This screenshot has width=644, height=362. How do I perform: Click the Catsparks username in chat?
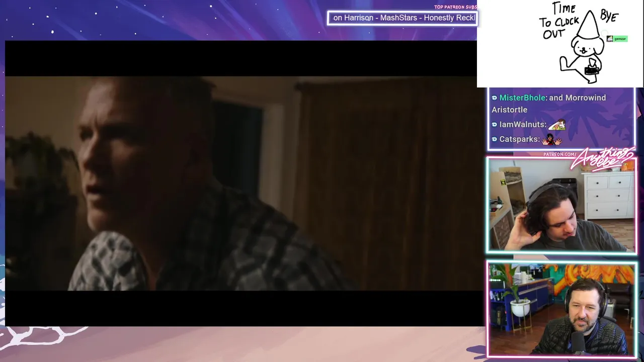[519, 139]
